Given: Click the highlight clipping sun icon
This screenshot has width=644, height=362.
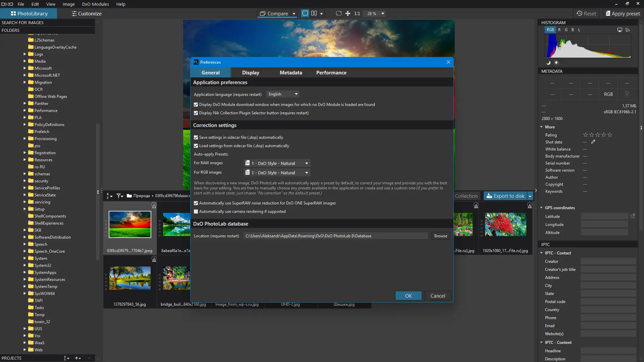Looking at the screenshot, I should point(556,63).
